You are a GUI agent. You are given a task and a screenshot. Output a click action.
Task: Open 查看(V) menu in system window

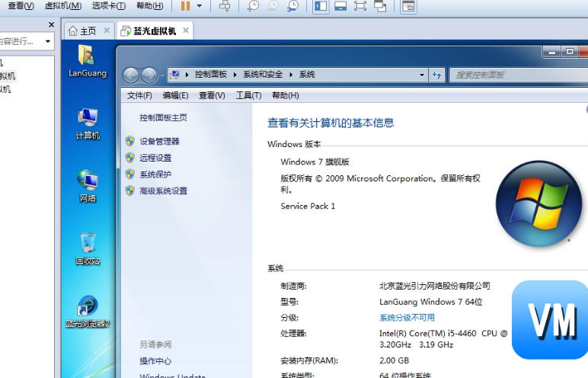pyautogui.click(x=212, y=95)
